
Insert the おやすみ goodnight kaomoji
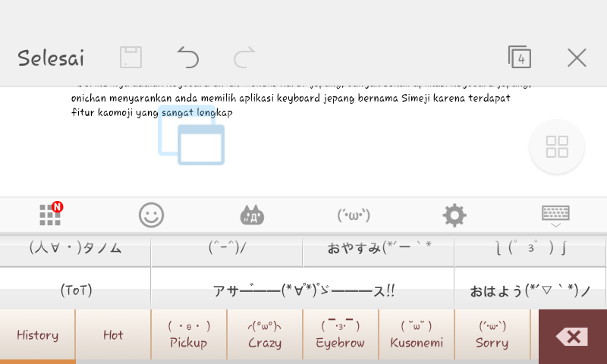379,251
